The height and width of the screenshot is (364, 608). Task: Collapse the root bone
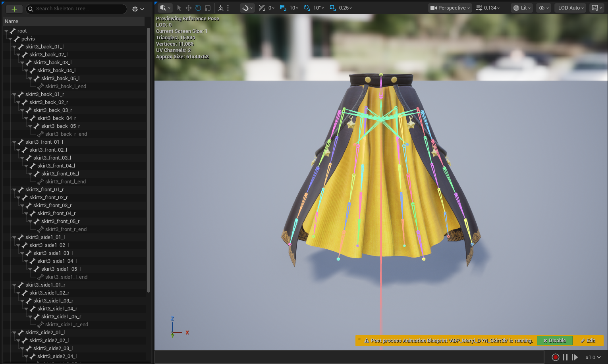tap(6, 31)
